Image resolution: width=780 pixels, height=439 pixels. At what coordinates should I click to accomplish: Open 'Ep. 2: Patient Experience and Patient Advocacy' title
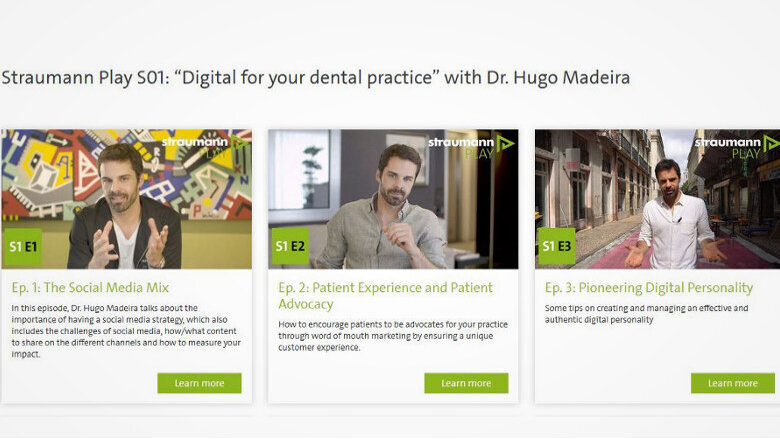(386, 295)
